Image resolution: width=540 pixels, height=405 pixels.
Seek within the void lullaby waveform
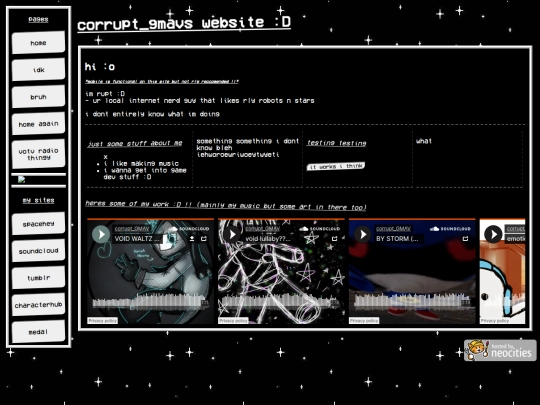[x=281, y=301]
